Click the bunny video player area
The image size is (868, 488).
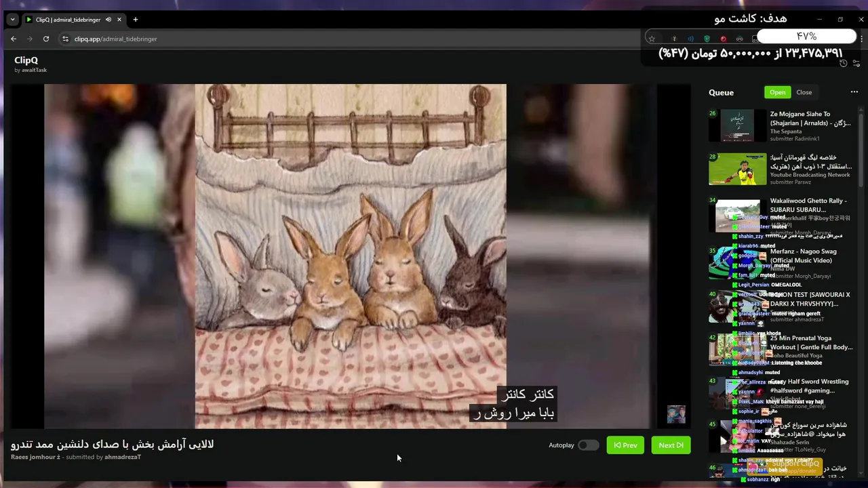click(351, 256)
